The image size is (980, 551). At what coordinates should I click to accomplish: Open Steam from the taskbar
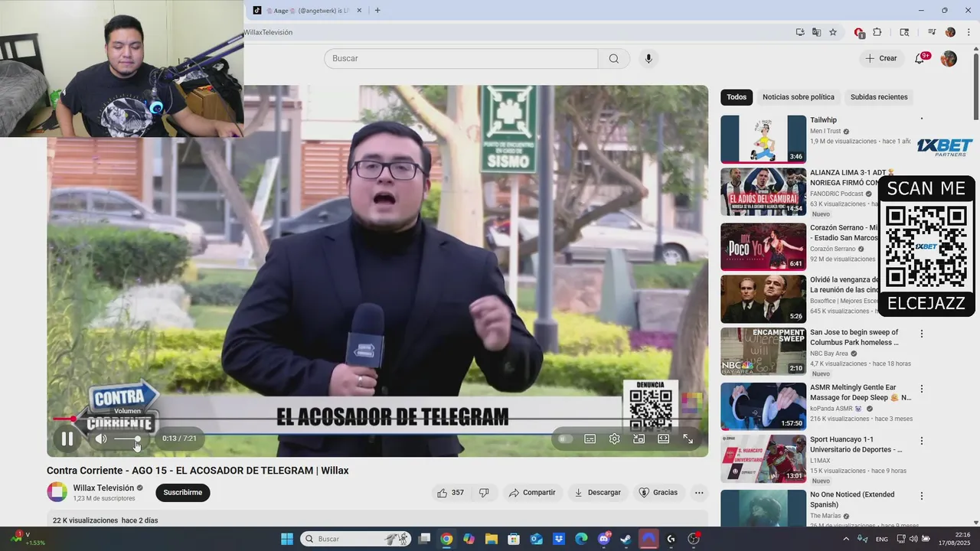626,539
